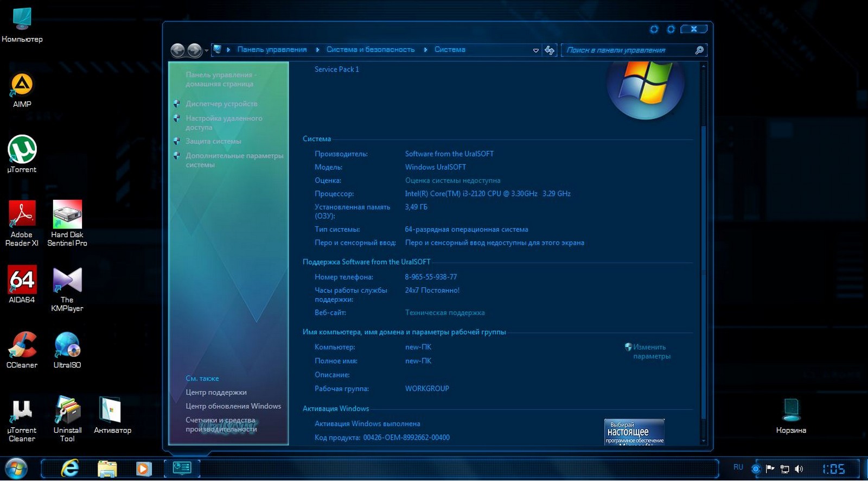Viewport: 868px width, 481px height.
Task: Refresh the control panel address bar
Action: coord(550,50)
